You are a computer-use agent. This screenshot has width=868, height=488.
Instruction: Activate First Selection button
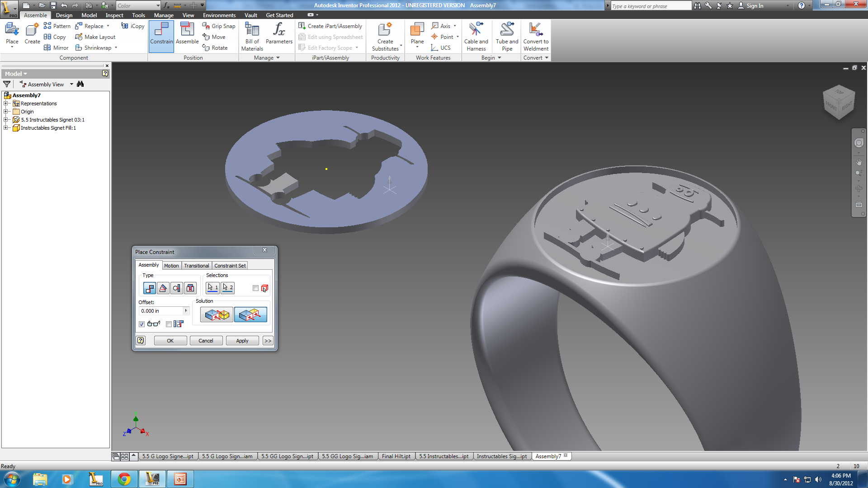pyautogui.click(x=212, y=287)
